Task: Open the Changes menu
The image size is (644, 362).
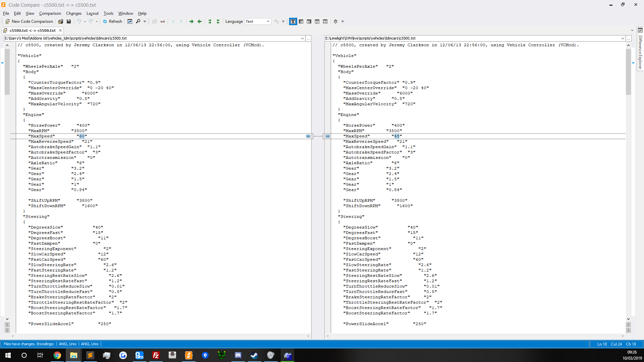Action: [74, 13]
